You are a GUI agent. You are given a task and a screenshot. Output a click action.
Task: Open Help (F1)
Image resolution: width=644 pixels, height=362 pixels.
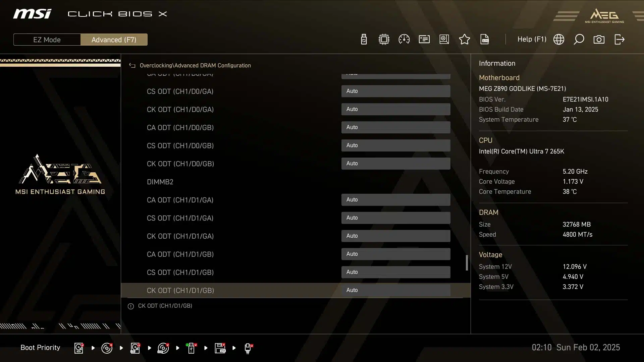point(532,39)
